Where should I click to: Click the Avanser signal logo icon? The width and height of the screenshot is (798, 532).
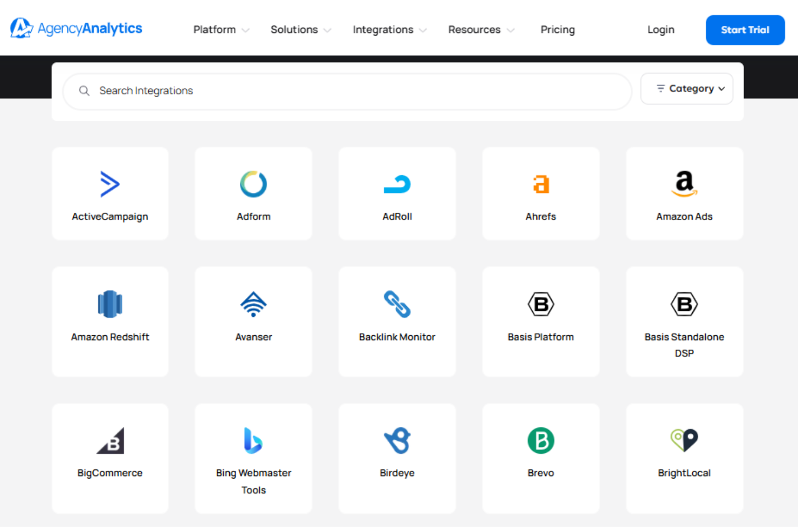click(253, 304)
